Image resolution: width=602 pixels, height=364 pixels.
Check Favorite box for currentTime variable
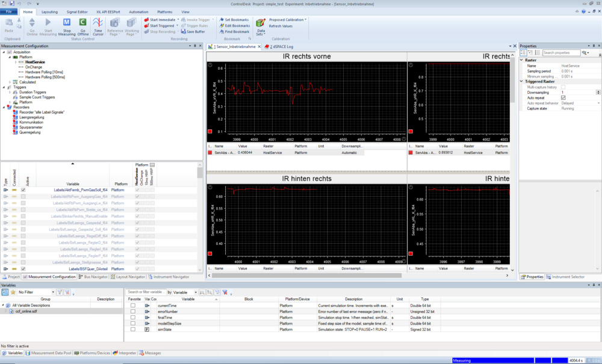pyautogui.click(x=133, y=306)
